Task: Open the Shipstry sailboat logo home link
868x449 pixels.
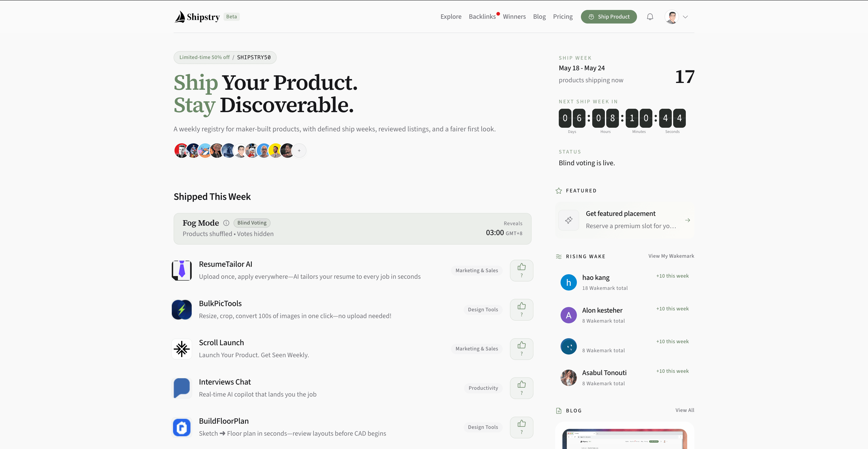Action: coord(197,17)
